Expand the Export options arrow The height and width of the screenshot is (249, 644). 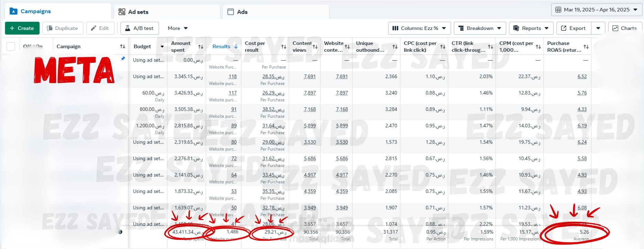[598, 28]
